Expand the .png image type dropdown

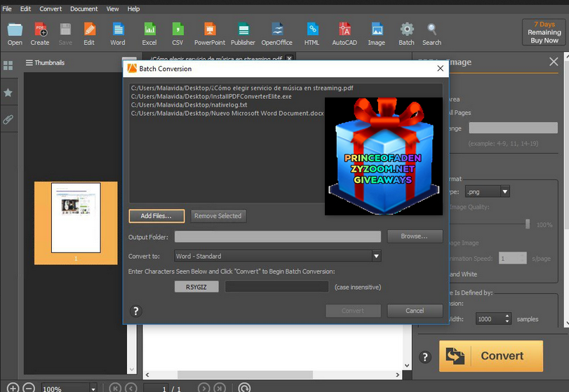tap(505, 191)
